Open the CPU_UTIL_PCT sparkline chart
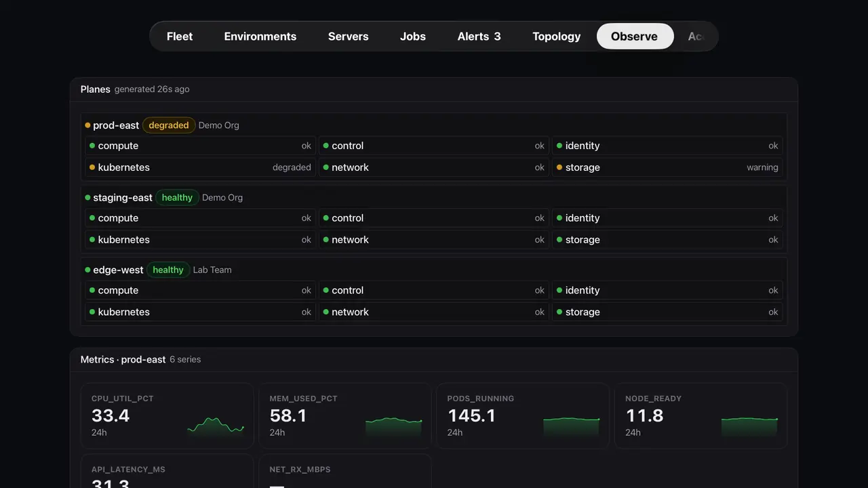Viewport: 868px width, 488px height. (x=216, y=426)
